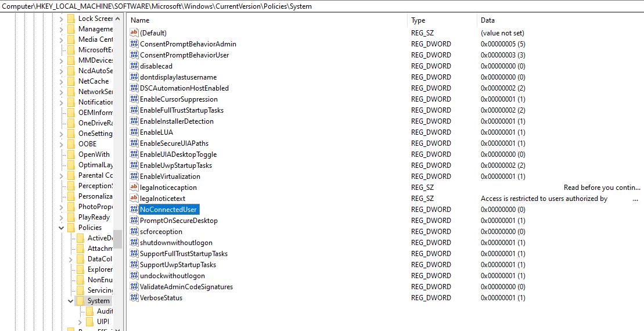This screenshot has height=331, width=644.
Task: Select the EnableVirtualization value icon
Action: point(134,177)
